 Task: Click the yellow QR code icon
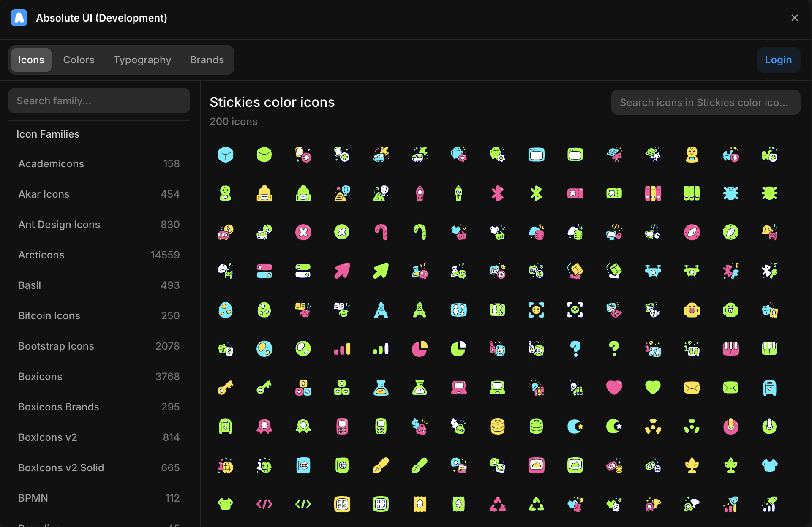coord(342,504)
